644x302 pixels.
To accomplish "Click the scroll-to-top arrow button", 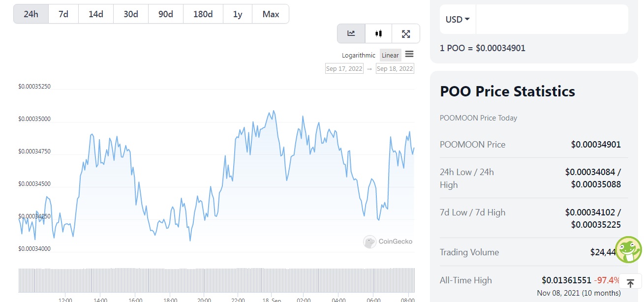I will (x=630, y=283).
